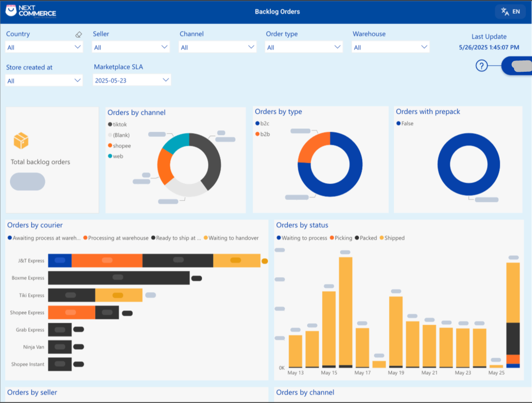Select the May 16 tallest status bar
The height and width of the screenshot is (403, 532).
346,311
